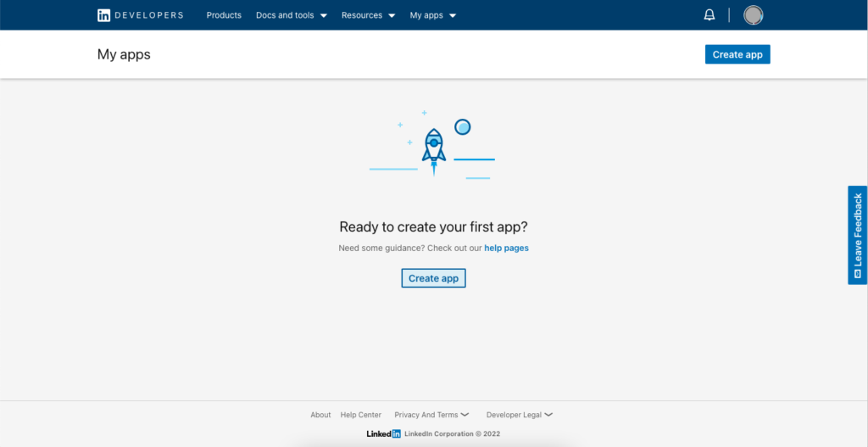This screenshot has width=868, height=447.
Task: Expand Privacy And Terms footer menu
Action: tap(431, 415)
